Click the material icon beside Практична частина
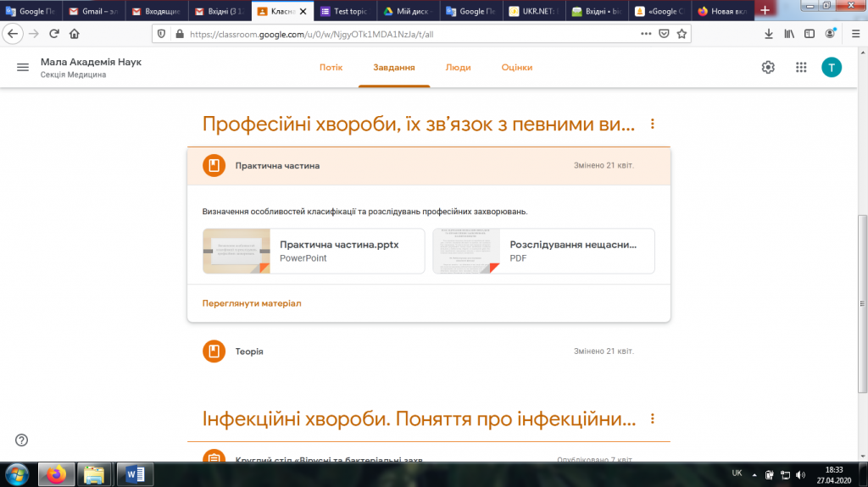Screen dimensions: 868x487 [214, 165]
